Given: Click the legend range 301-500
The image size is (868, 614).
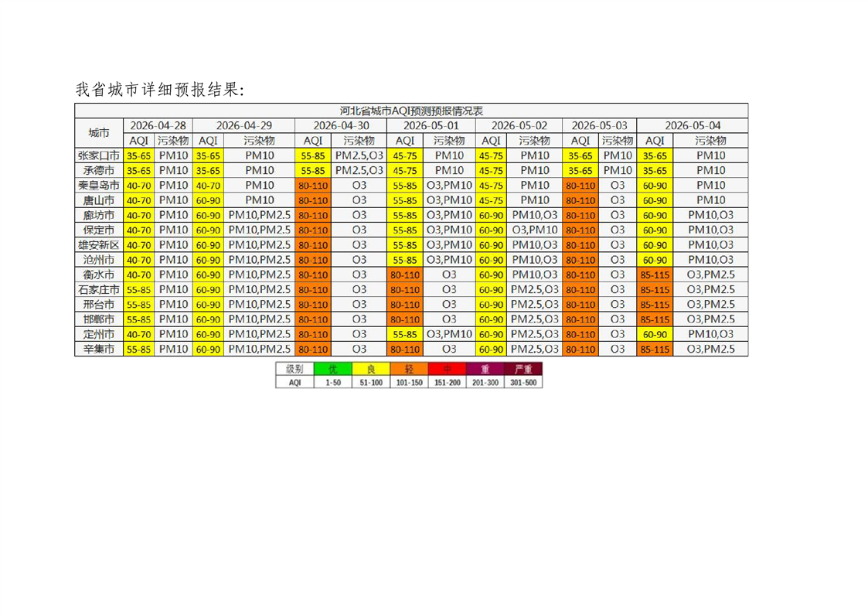Looking at the screenshot, I should pos(524,382).
